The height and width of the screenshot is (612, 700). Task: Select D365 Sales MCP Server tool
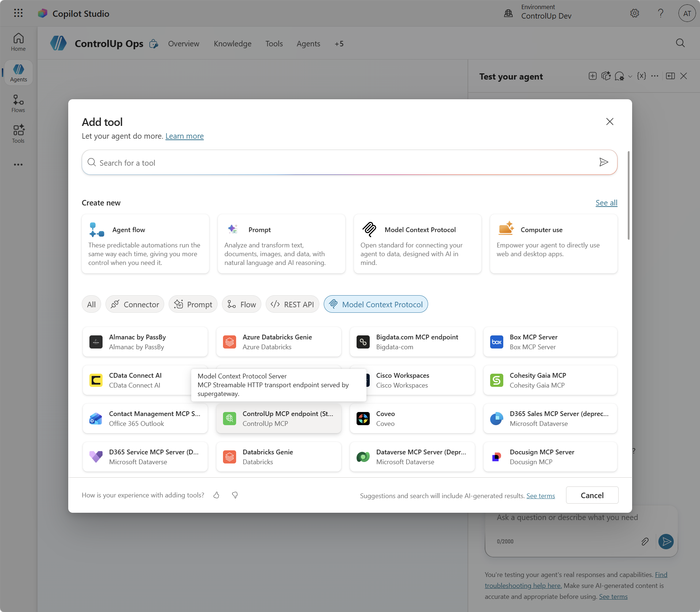[x=550, y=419]
